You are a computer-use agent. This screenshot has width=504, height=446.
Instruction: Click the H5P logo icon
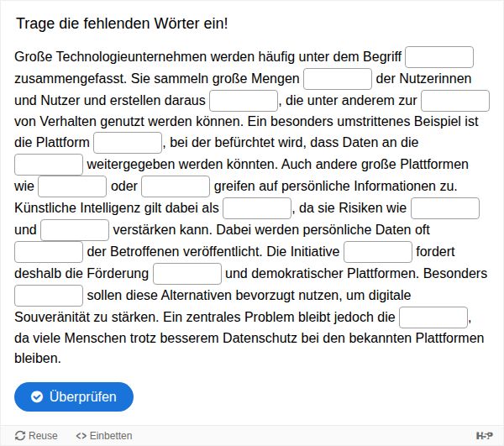point(484,435)
